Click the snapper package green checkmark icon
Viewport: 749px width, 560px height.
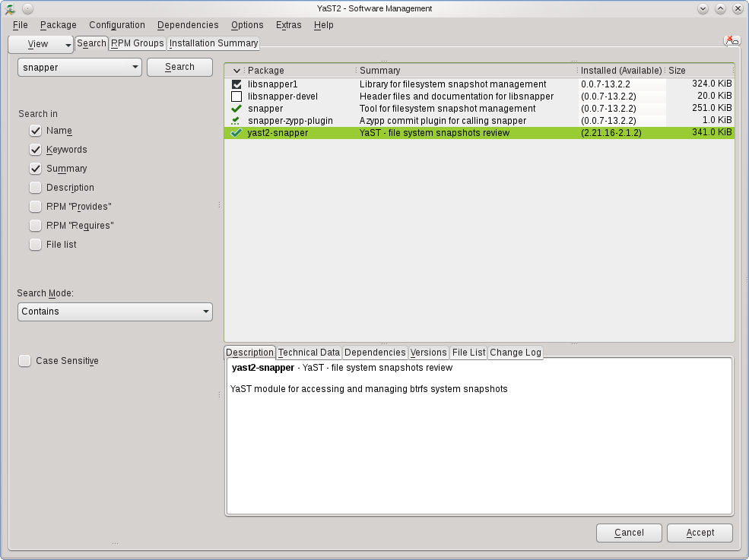[236, 109]
